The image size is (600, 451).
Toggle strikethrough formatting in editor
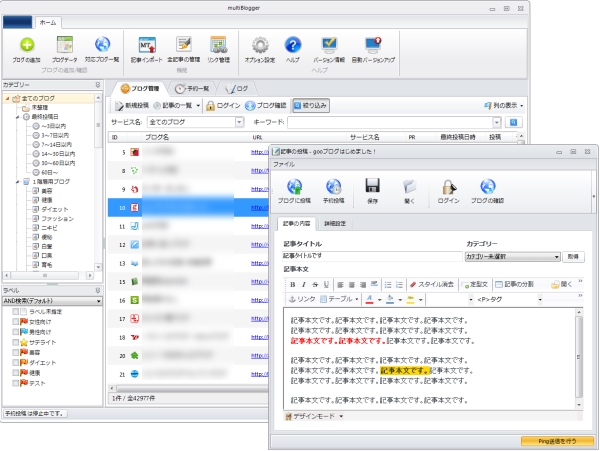[x=315, y=284]
